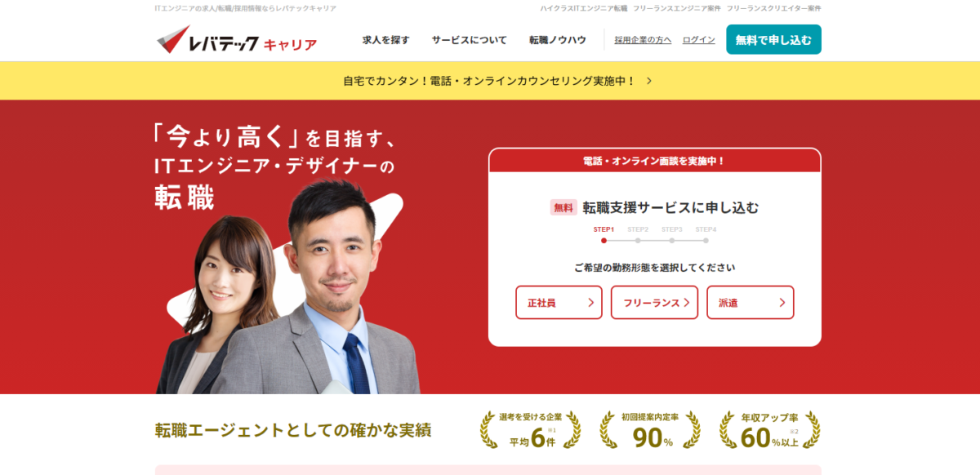Image resolution: width=980 pixels, height=475 pixels.
Task: Click the chevron inside the 正社員 button
Action: tap(592, 302)
